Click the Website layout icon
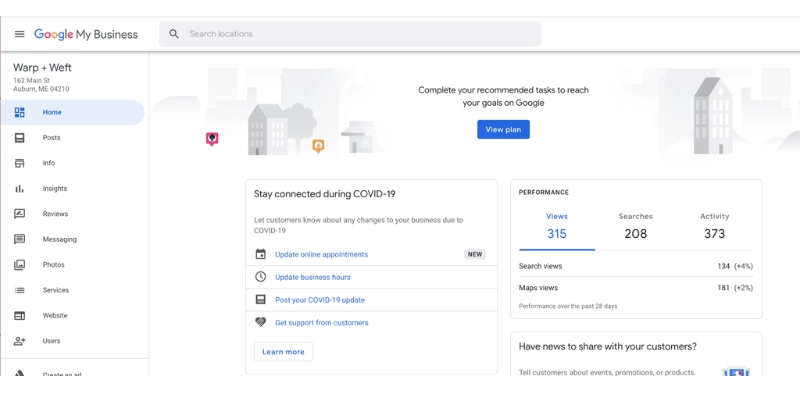 tap(19, 316)
